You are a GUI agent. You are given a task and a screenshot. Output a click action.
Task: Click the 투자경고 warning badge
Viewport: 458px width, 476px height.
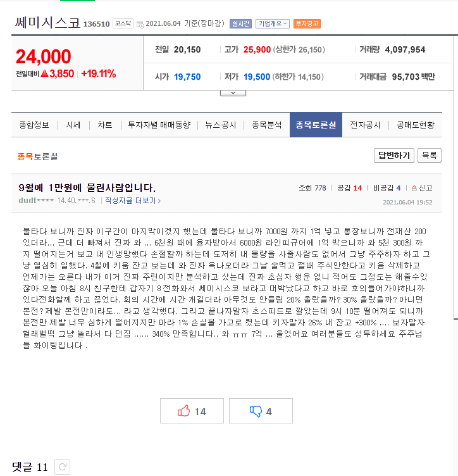pyautogui.click(x=307, y=23)
